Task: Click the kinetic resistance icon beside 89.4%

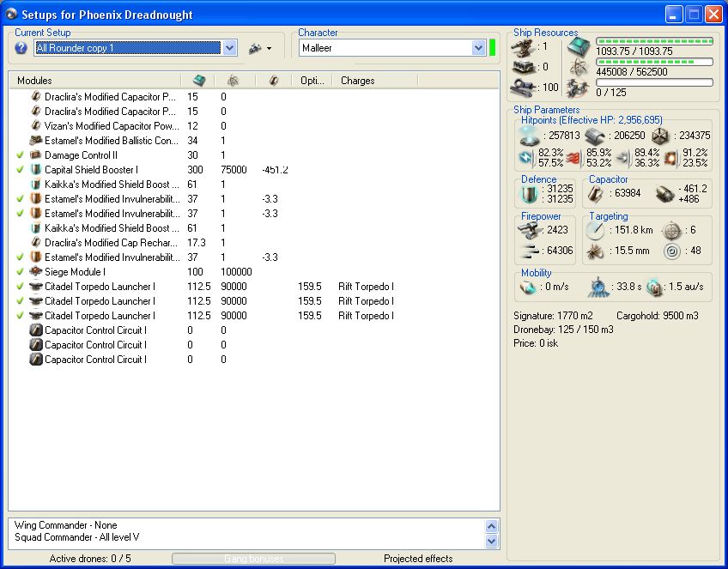Action: point(623,159)
